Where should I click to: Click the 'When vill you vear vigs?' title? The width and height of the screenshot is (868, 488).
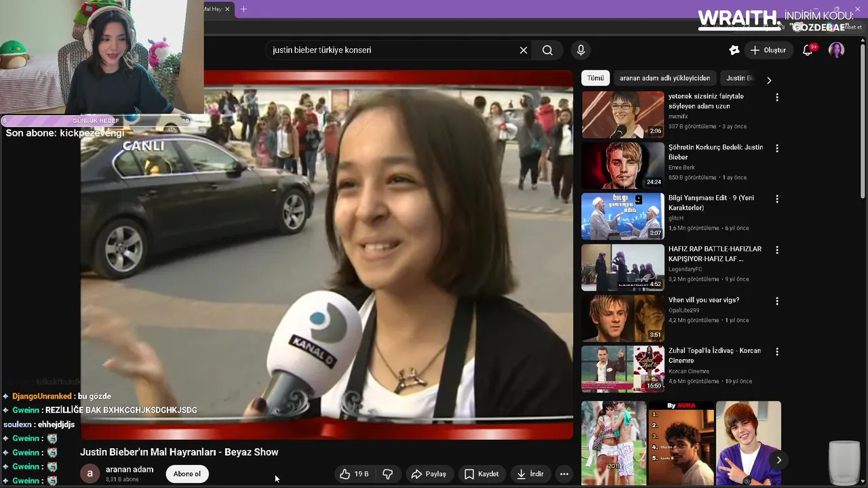pyautogui.click(x=704, y=300)
